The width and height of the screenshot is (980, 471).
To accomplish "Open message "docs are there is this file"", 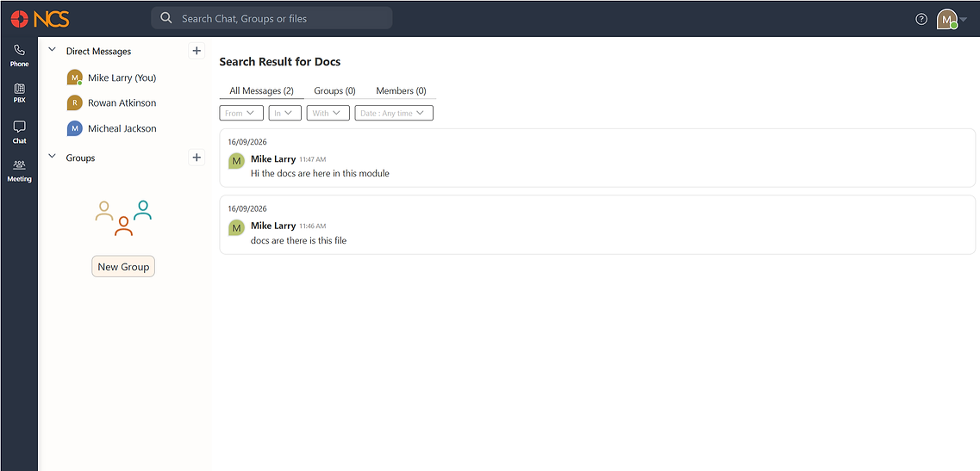I will tap(299, 240).
